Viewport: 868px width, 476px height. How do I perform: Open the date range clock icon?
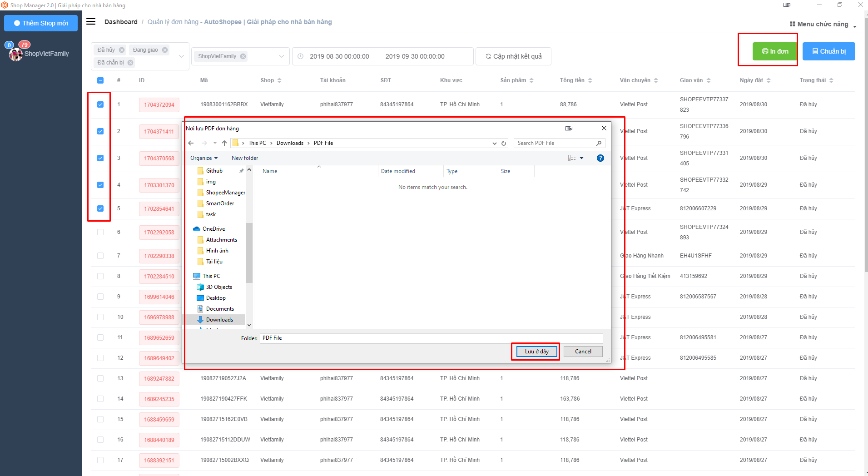(x=300, y=56)
